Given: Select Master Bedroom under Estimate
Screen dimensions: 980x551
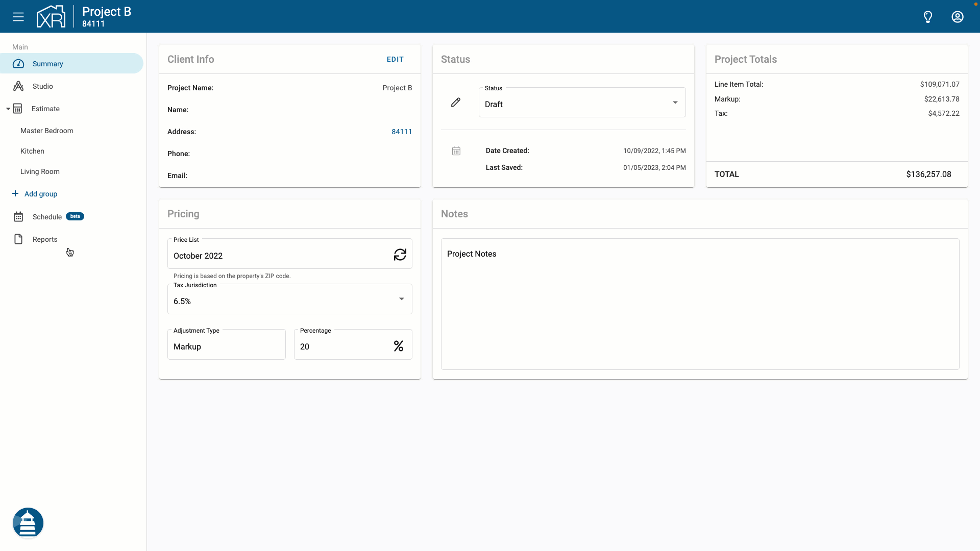Looking at the screenshot, I should pyautogui.click(x=46, y=131).
